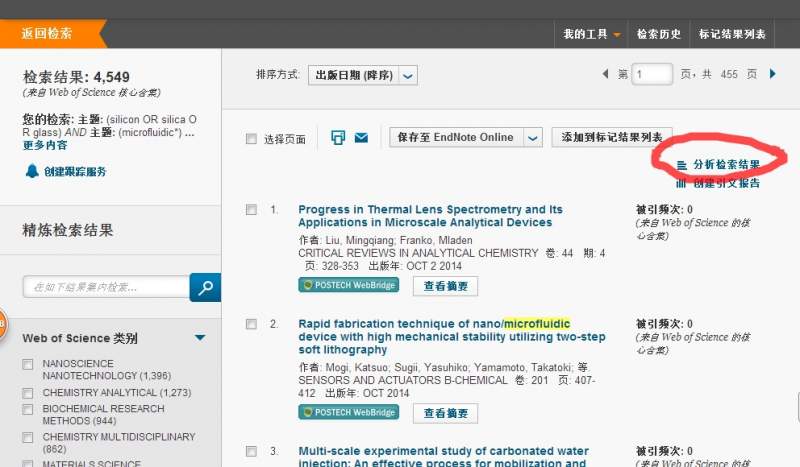Go to next page arrow

click(x=772, y=74)
